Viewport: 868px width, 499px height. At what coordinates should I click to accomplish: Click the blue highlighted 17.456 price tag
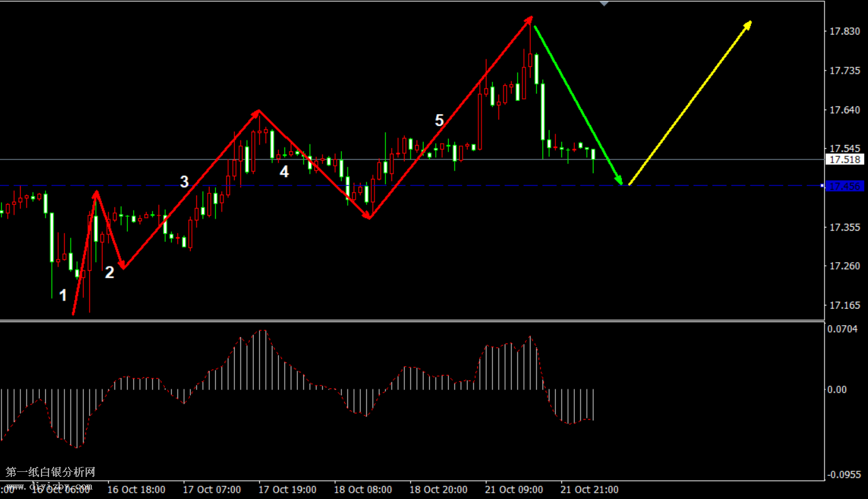(844, 186)
